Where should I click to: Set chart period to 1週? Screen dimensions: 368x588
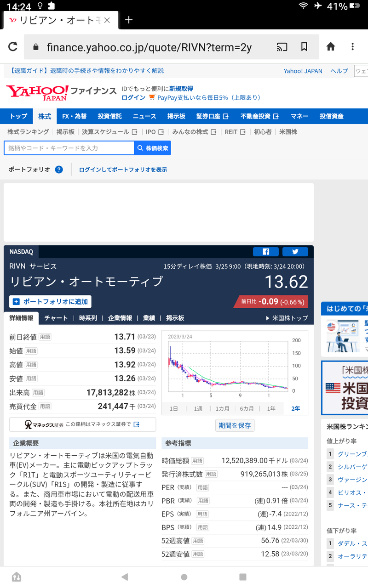point(198,408)
